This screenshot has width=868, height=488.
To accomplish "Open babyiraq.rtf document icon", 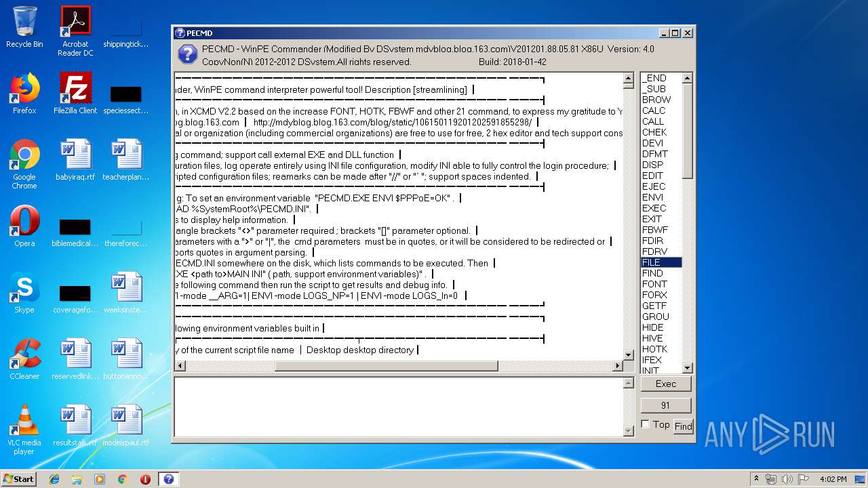I will click(x=75, y=160).
